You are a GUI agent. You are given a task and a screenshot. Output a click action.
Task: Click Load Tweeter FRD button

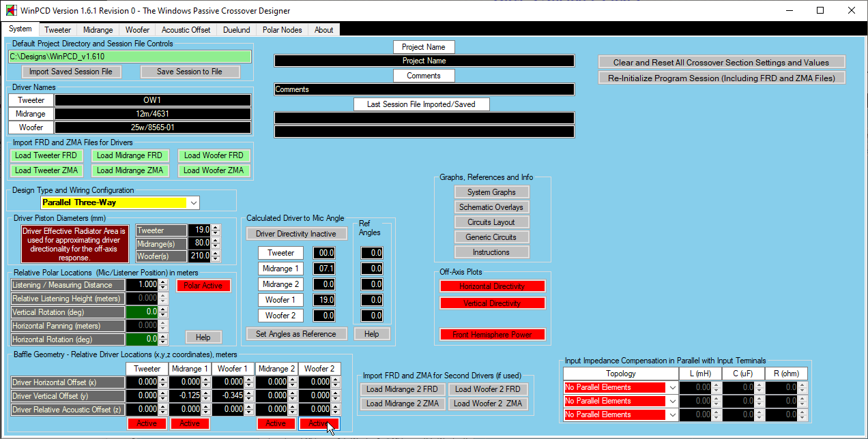pyautogui.click(x=47, y=155)
